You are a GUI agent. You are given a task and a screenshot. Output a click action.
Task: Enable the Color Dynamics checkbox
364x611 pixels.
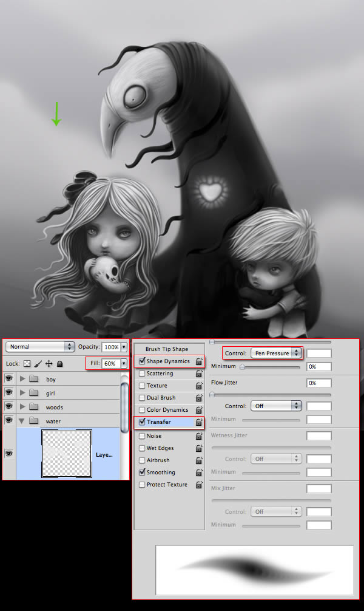[142, 409]
